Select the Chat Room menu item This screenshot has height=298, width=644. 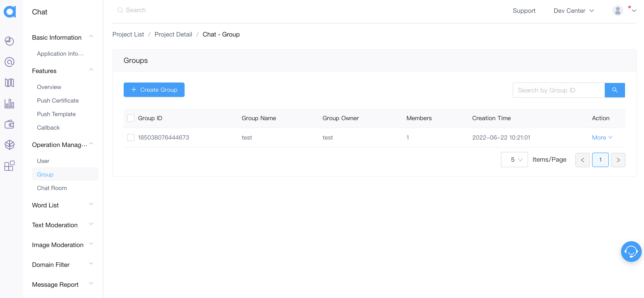pos(52,188)
